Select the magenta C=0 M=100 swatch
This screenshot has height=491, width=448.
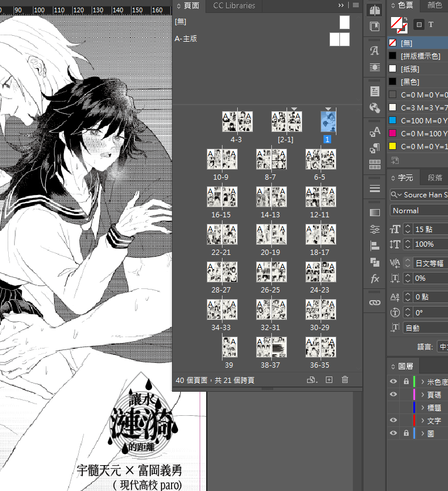click(418, 133)
